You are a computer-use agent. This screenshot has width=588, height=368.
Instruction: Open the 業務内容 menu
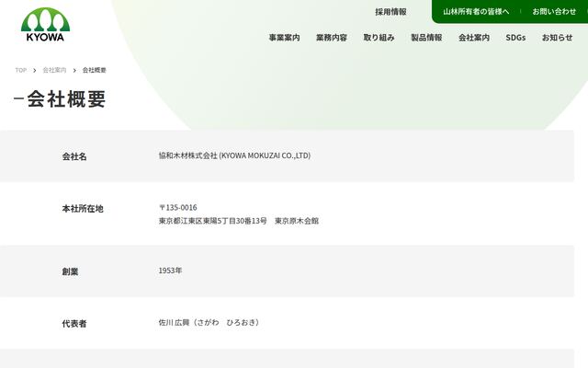click(332, 38)
